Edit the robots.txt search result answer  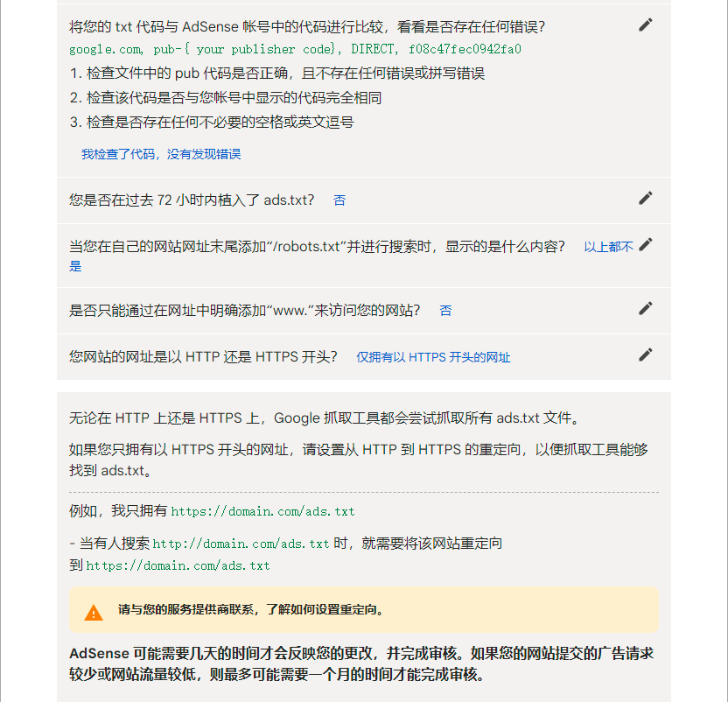pyautogui.click(x=645, y=246)
